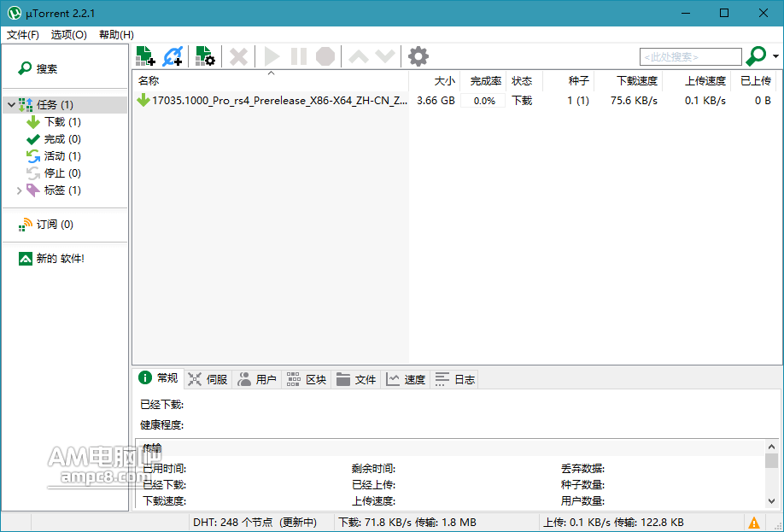The width and height of the screenshot is (784, 532).
Task: Sort by the 上传速度 column header
Action: point(697,80)
